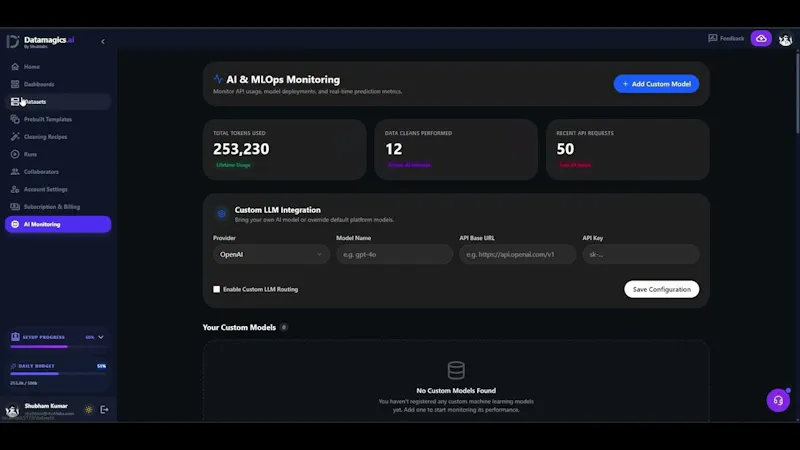Click the Data Cleans Performed value 12
Image resolution: width=800 pixels, height=450 pixels.
(x=393, y=149)
